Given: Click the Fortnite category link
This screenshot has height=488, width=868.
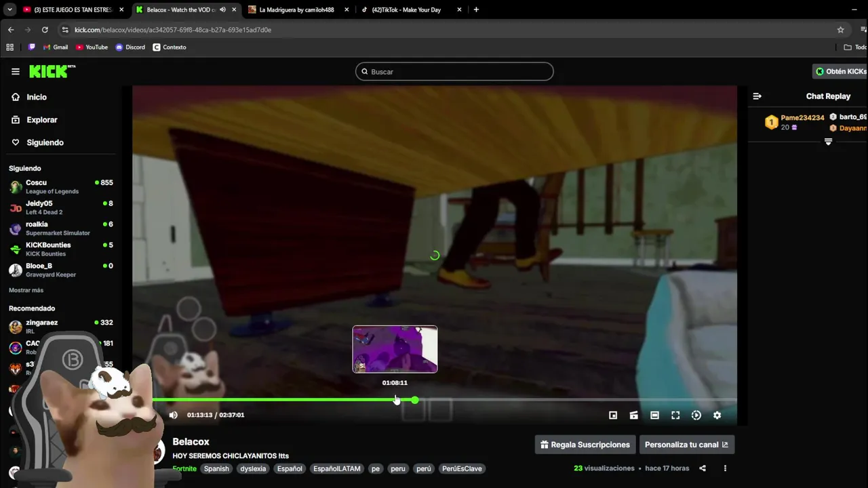Looking at the screenshot, I should point(184,468).
